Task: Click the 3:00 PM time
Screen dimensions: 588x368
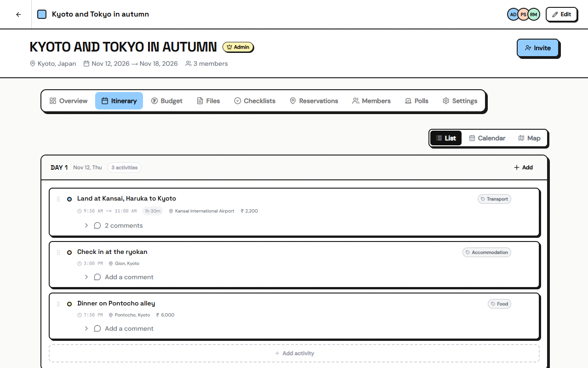Action: click(x=90, y=264)
